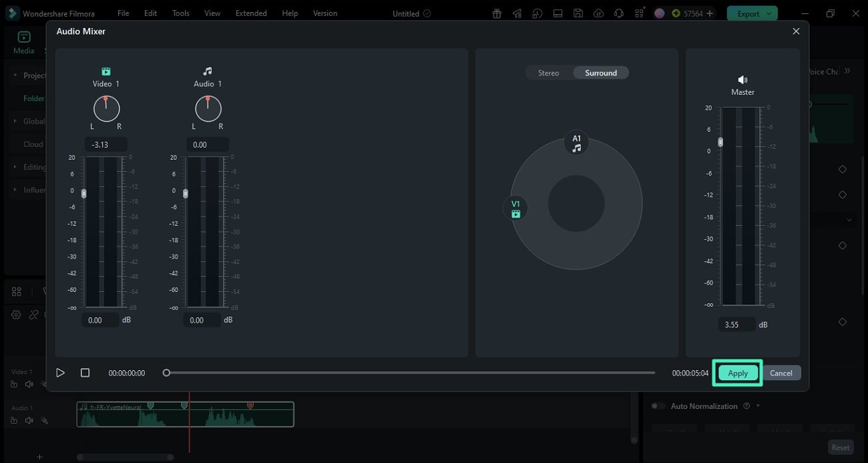Open the View menu
This screenshot has height=463, width=868.
point(212,13)
